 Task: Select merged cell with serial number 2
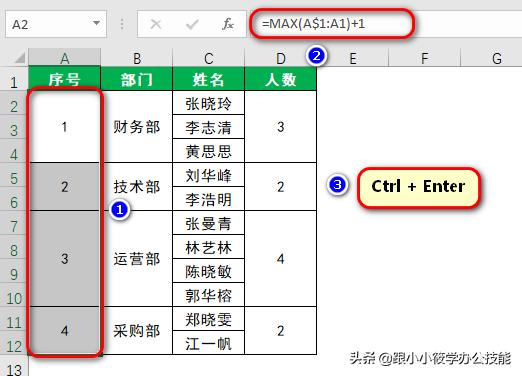64,187
